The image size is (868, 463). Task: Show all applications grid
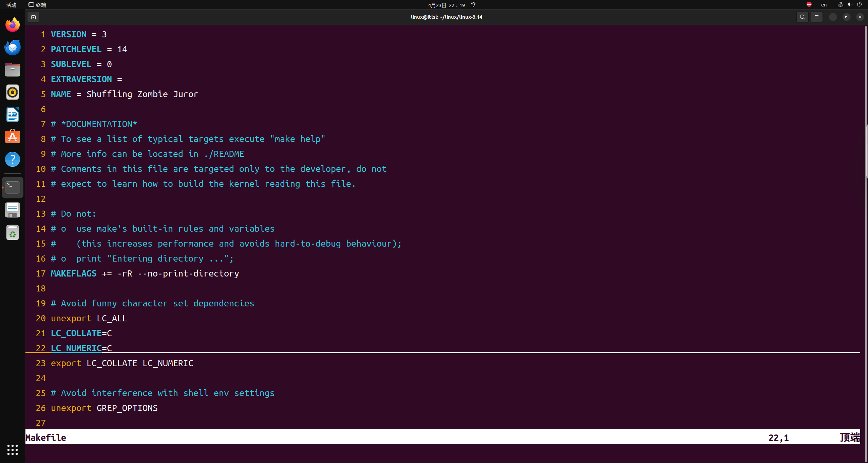pyautogui.click(x=13, y=449)
